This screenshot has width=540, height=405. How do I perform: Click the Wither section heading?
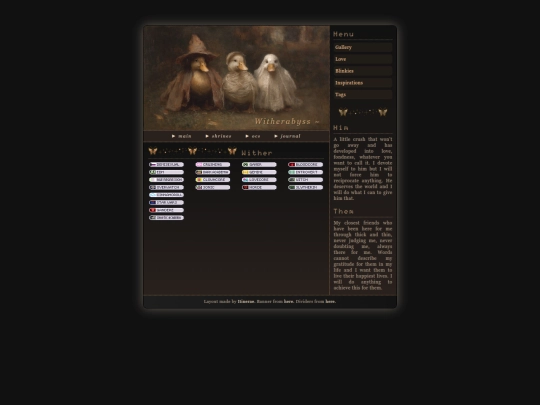(x=257, y=153)
